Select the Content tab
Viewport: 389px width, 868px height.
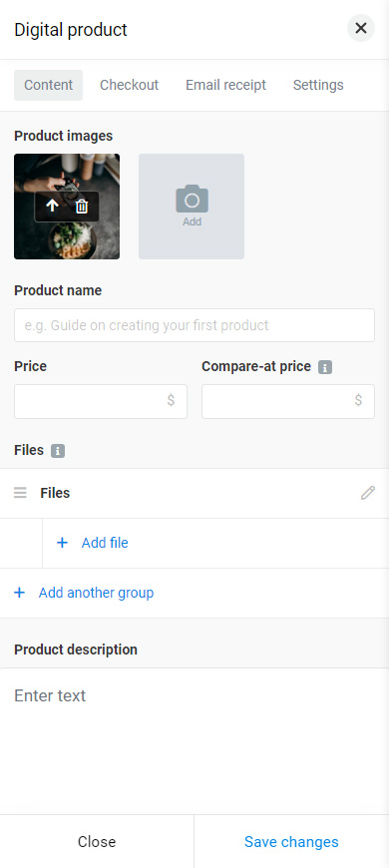[48, 85]
